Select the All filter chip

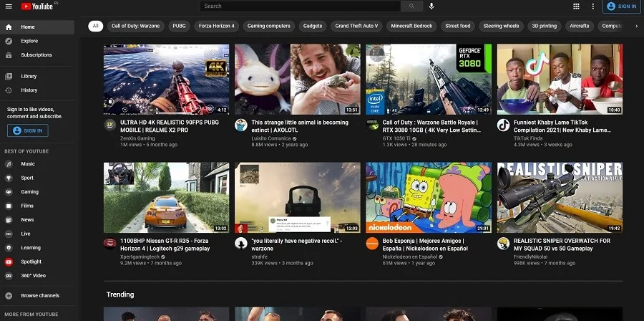pos(95,26)
